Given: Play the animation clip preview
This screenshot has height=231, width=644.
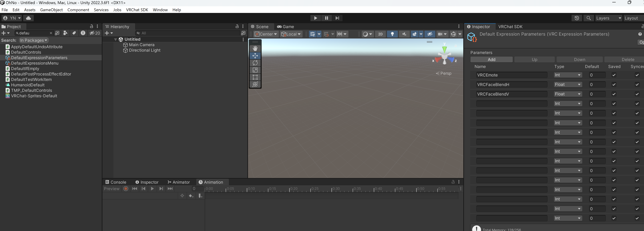Looking at the screenshot, I should click(x=152, y=189).
